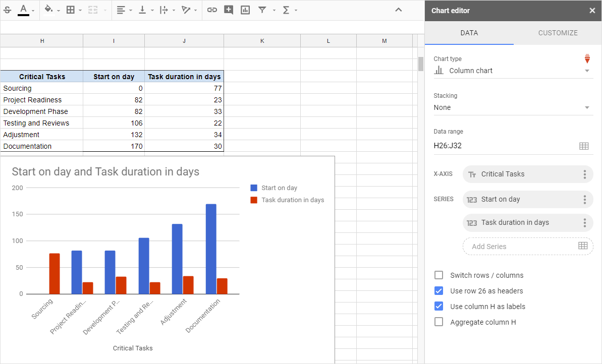Switch to the CUSTOMIZE tab
The image size is (602, 364).
558,33
